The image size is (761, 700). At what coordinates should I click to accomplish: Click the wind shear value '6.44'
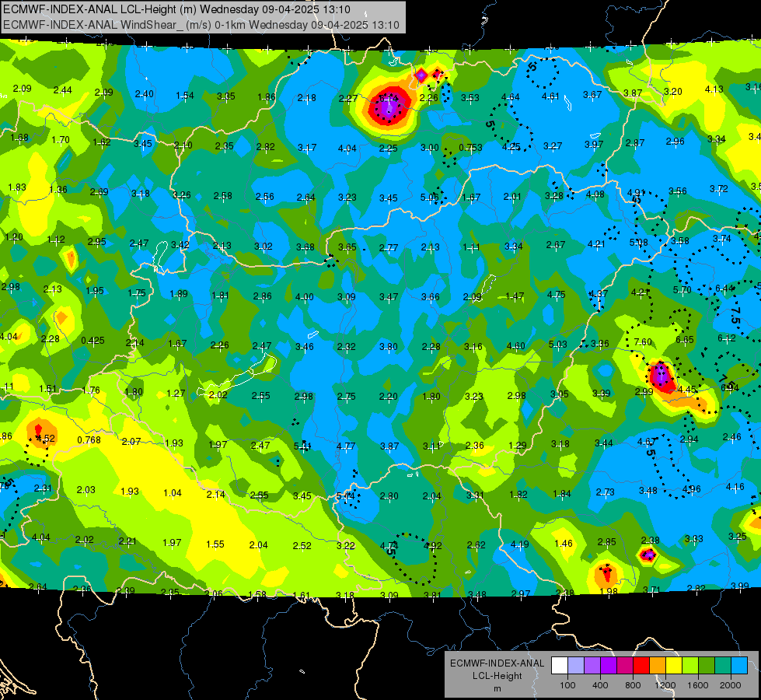click(x=724, y=289)
